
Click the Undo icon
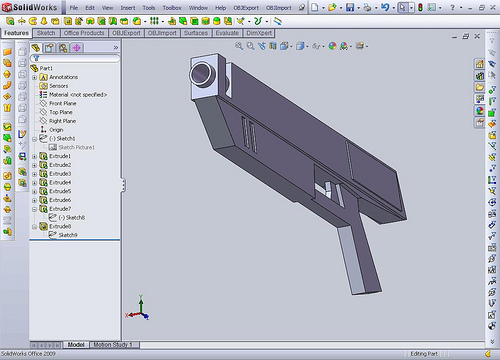click(385, 7)
